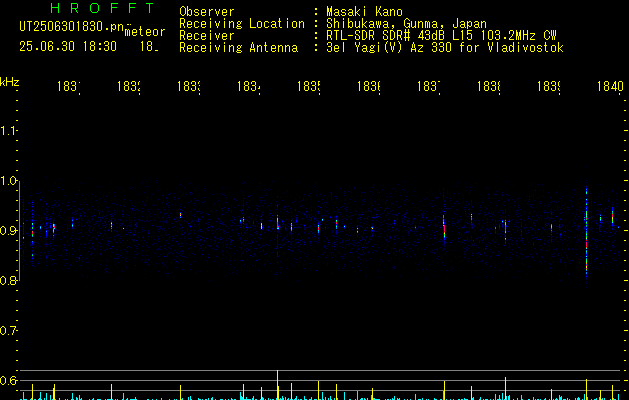Click the 1840 time axis label
Image resolution: width=629 pixels, height=400 pixels.
click(x=610, y=86)
